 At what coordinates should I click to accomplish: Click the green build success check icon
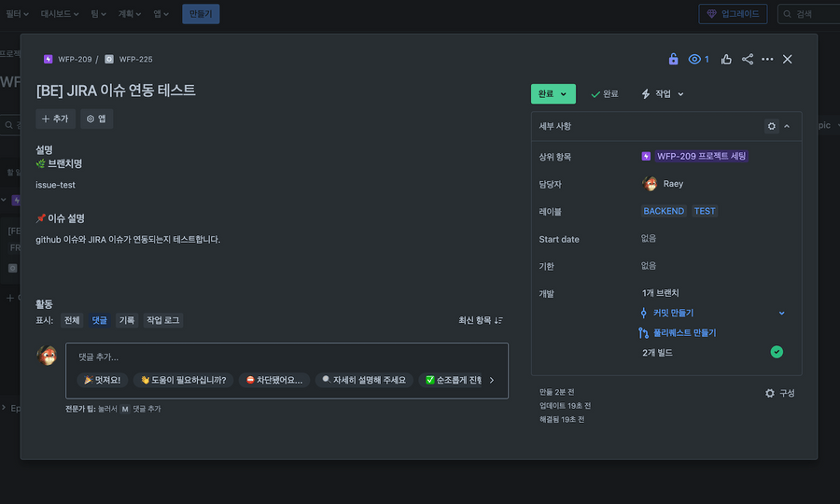pyautogui.click(x=777, y=352)
